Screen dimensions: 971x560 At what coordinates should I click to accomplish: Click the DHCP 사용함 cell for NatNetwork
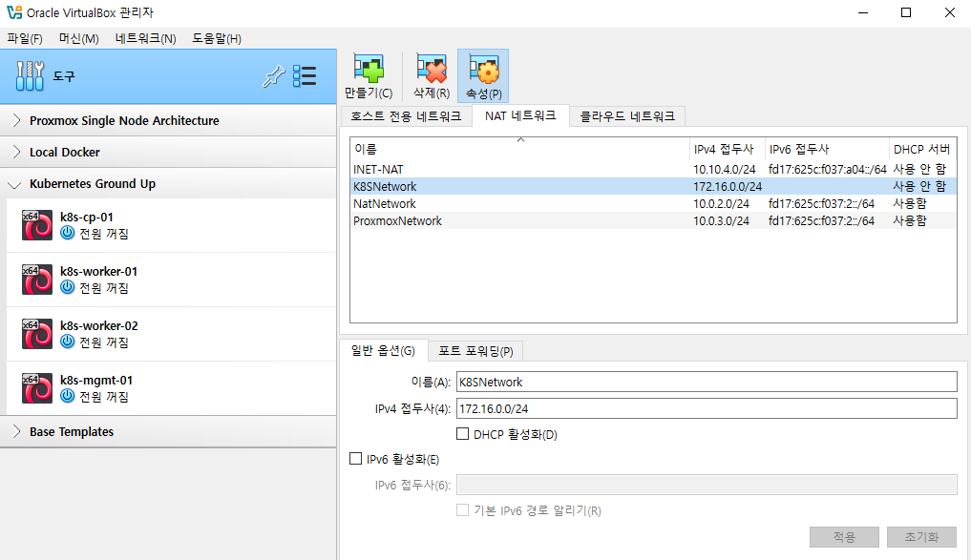(910, 203)
